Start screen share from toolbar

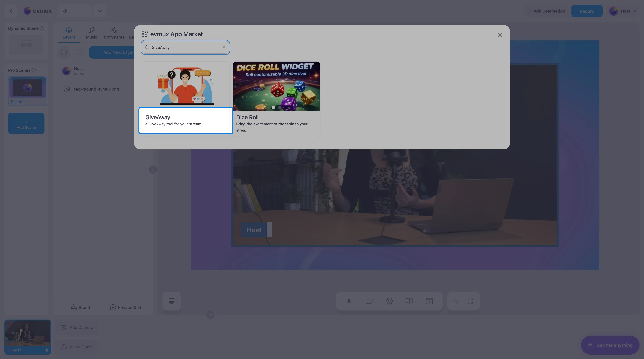pos(409,301)
